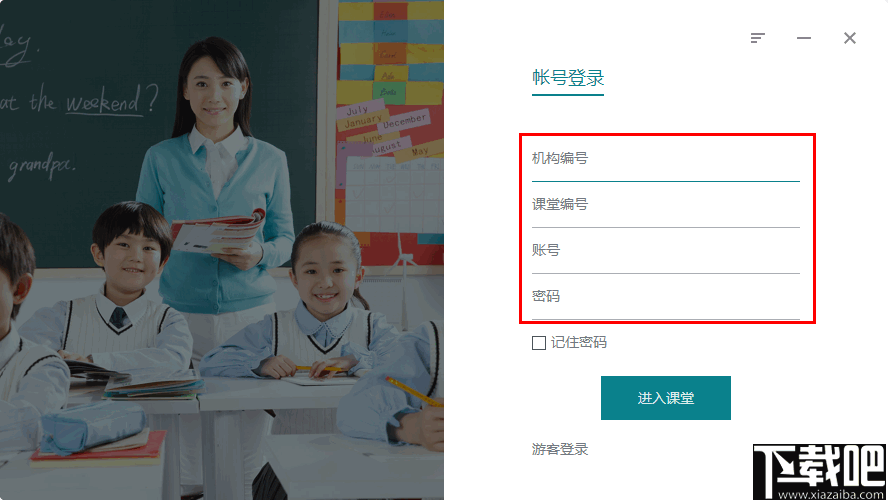The height and width of the screenshot is (500, 888).
Task: Close the login window with X
Action: tap(849, 38)
